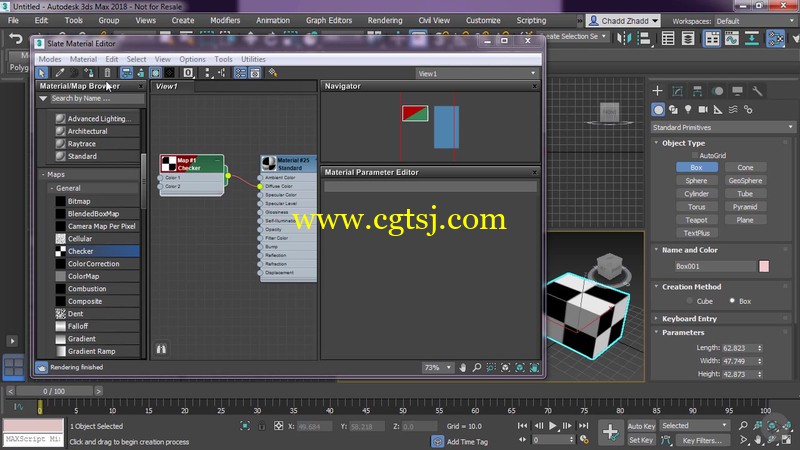
Task: Open the Display panel tab
Action: [x=737, y=91]
